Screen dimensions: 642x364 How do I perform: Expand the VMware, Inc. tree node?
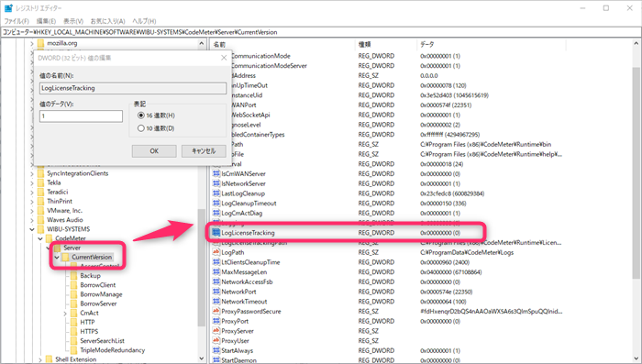(x=32, y=211)
